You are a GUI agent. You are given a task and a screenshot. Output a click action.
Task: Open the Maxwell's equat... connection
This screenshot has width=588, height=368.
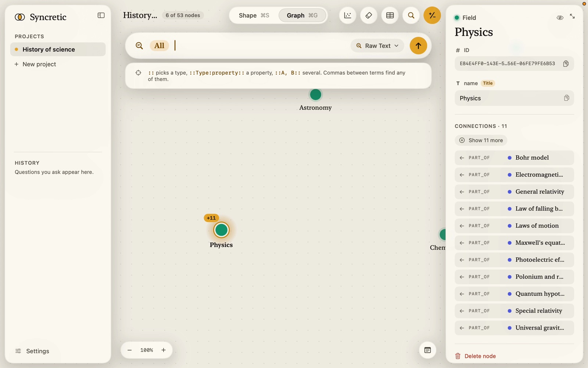(x=514, y=243)
